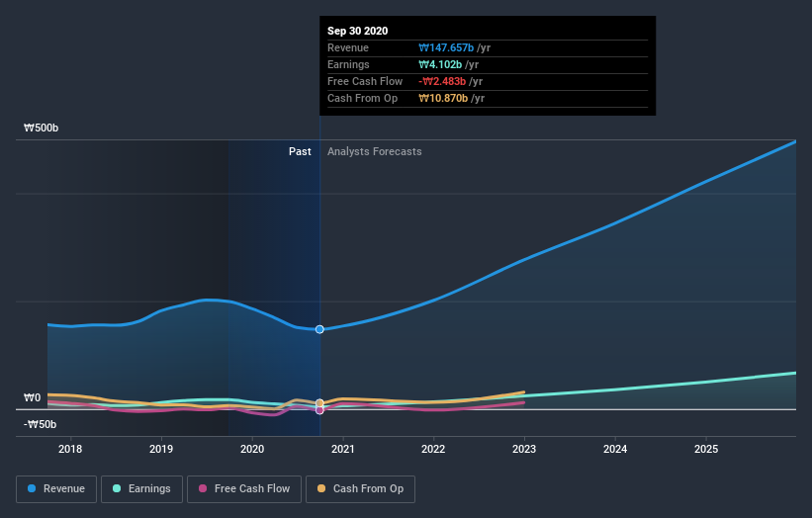Click the Free Cash Flow row label in tooltip
Image resolution: width=812 pixels, height=518 pixels.
[x=365, y=81]
